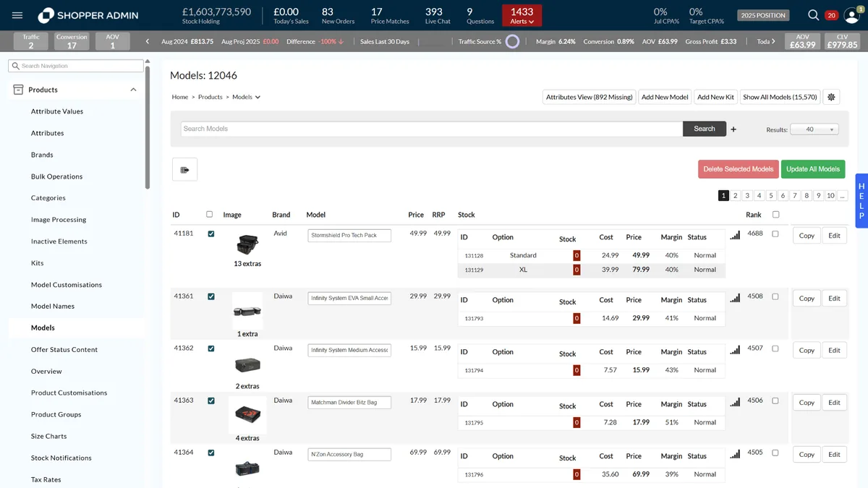Show previous stats with left arrow
Viewport: 868px width, 488px height.
click(148, 41)
